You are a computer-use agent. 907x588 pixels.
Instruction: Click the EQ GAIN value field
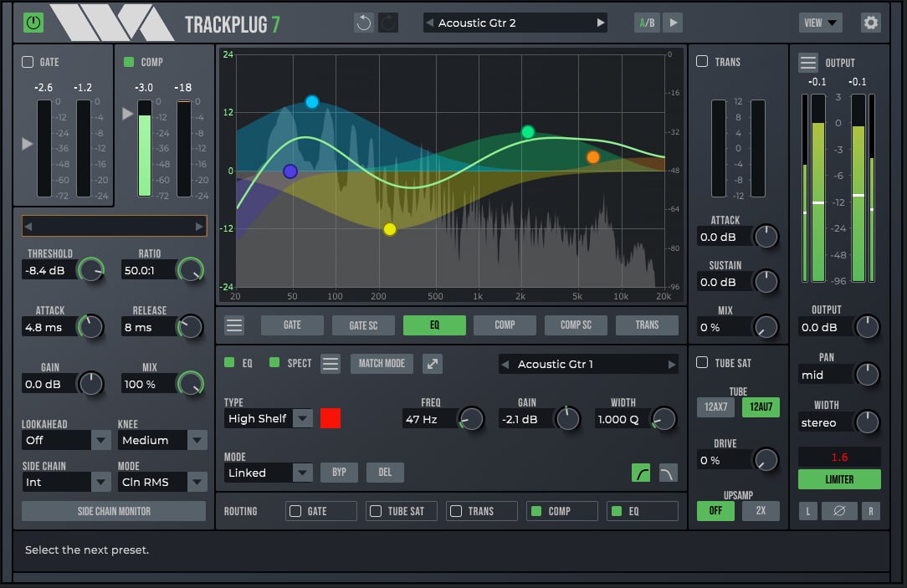coord(525,419)
